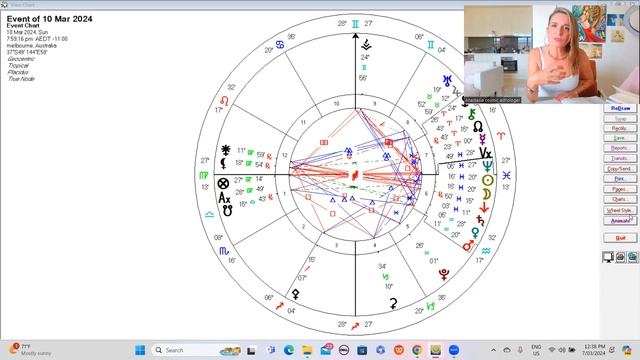Open the Dell app in the taskbar

[x=344, y=350]
